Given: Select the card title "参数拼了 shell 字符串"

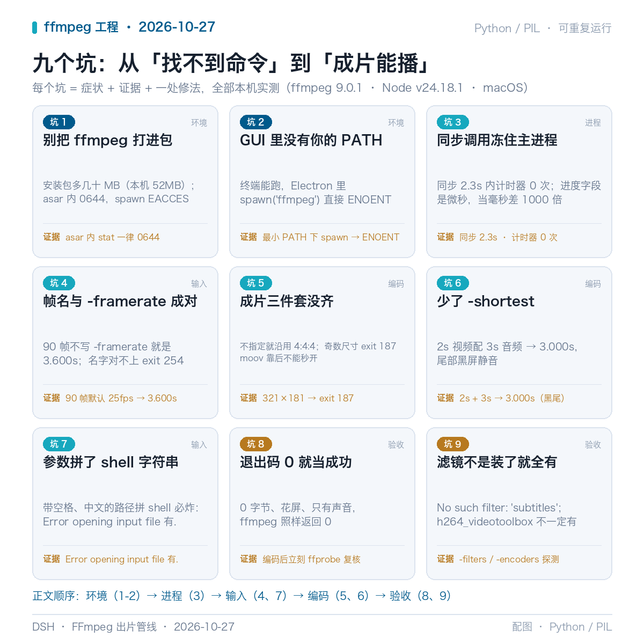Looking at the screenshot, I should coord(111,463).
